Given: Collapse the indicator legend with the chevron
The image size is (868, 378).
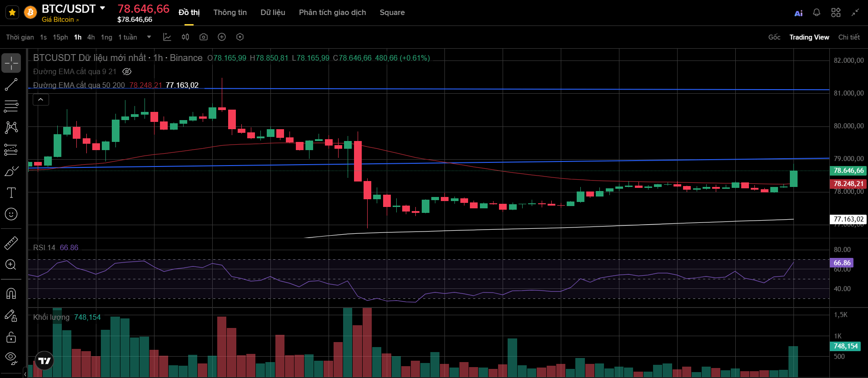Looking at the screenshot, I should point(41,99).
